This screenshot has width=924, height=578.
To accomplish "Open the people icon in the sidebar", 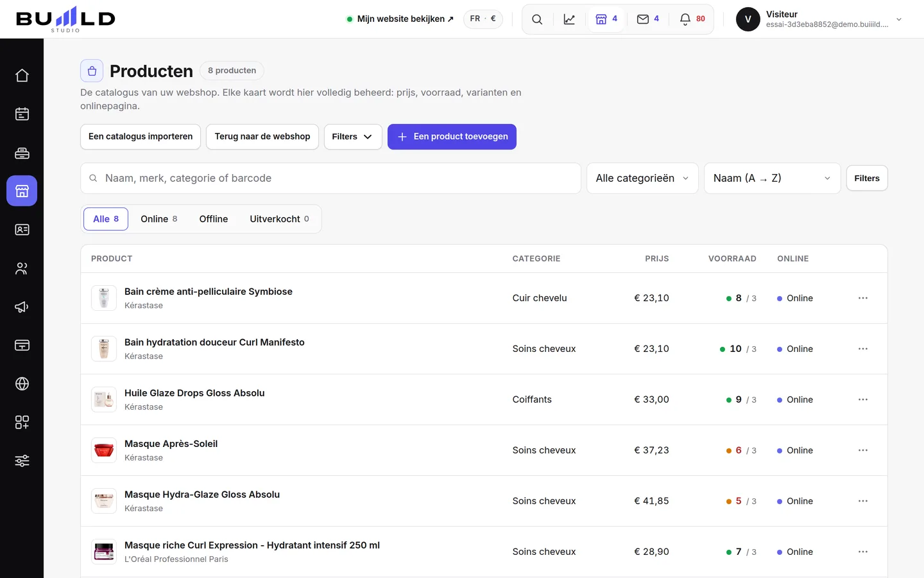I will point(22,268).
